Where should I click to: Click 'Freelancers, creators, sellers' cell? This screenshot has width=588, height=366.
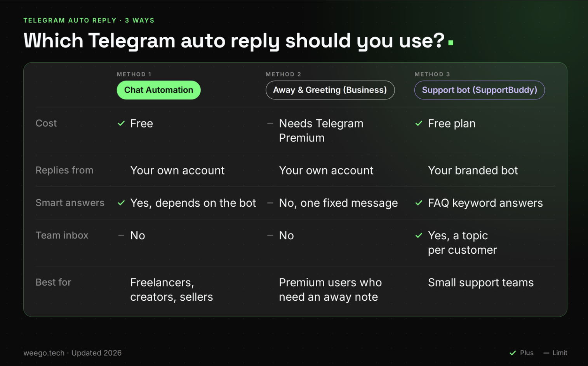171,289
